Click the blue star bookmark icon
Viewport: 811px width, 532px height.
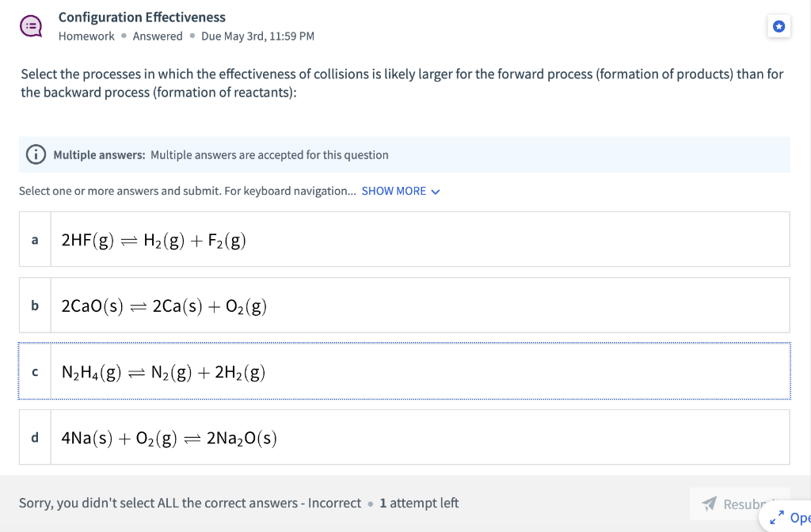[779, 26]
